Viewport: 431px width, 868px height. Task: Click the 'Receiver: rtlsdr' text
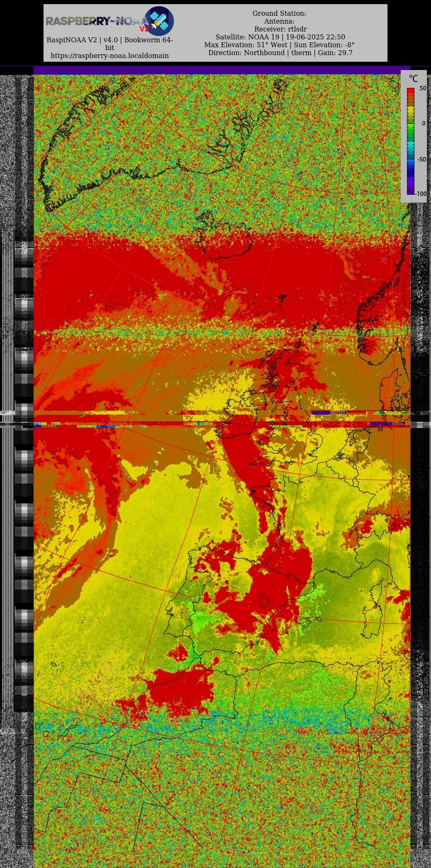(281, 29)
